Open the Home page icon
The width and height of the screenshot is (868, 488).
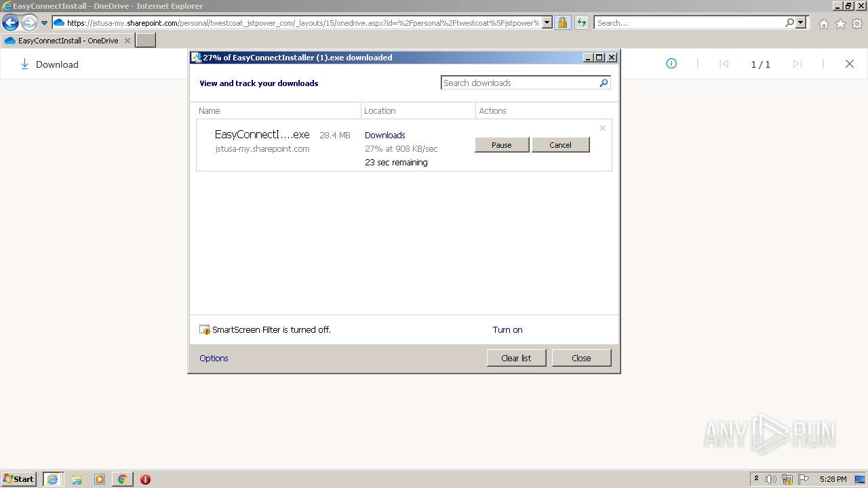[x=823, y=24]
